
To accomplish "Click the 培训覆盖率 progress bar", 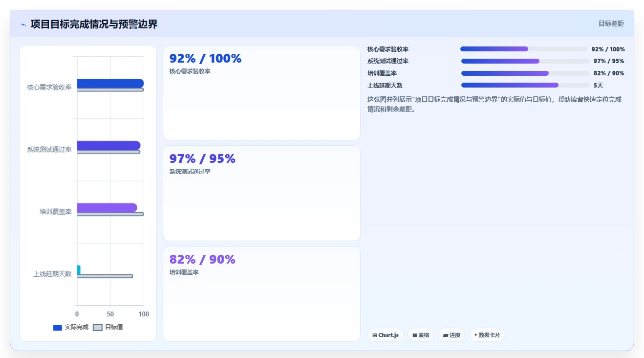I will pyautogui.click(x=525, y=73).
